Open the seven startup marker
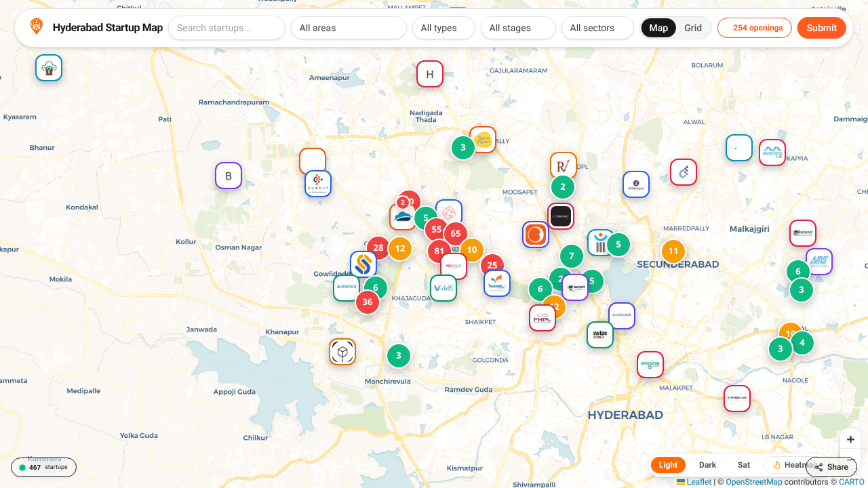The image size is (868, 488). click(x=575, y=287)
